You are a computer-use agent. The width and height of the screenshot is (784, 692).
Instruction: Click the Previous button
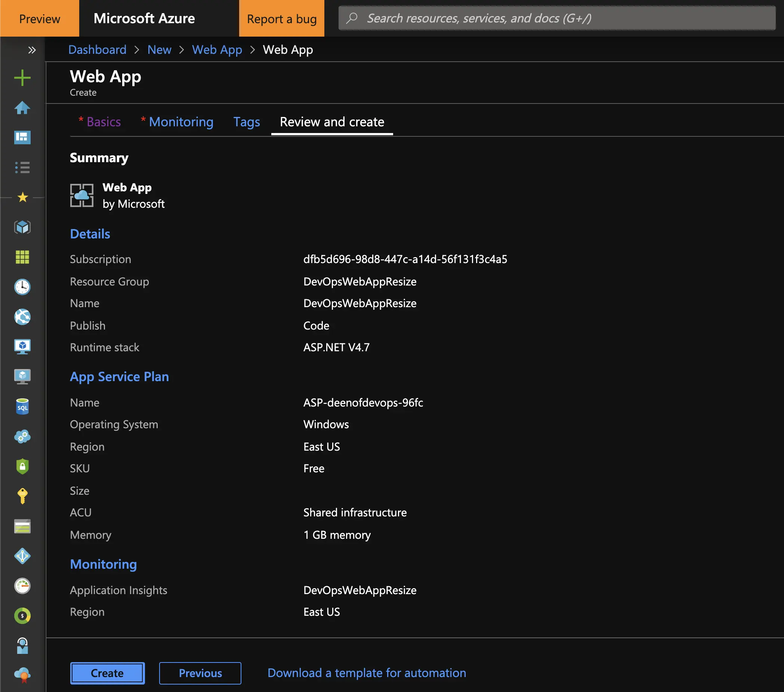point(200,673)
